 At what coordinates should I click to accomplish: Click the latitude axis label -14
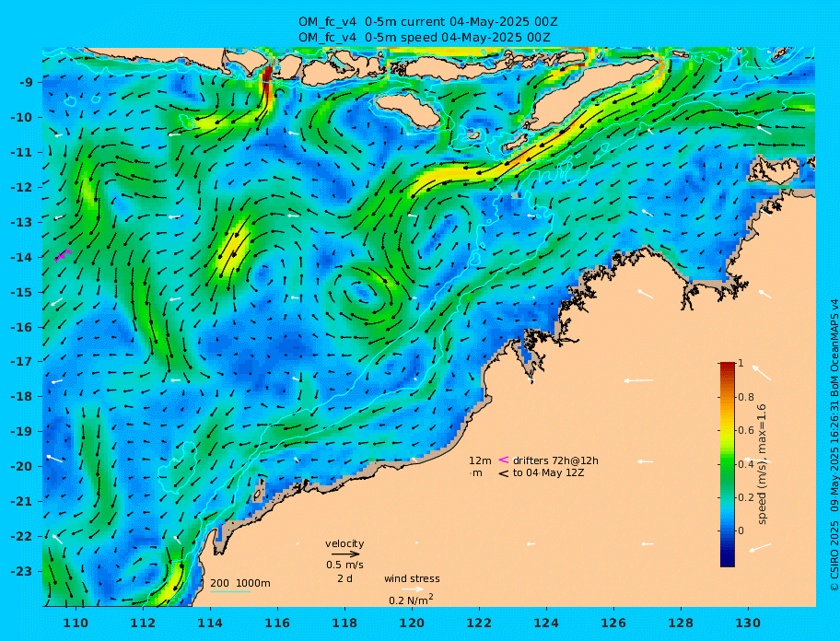(24, 257)
